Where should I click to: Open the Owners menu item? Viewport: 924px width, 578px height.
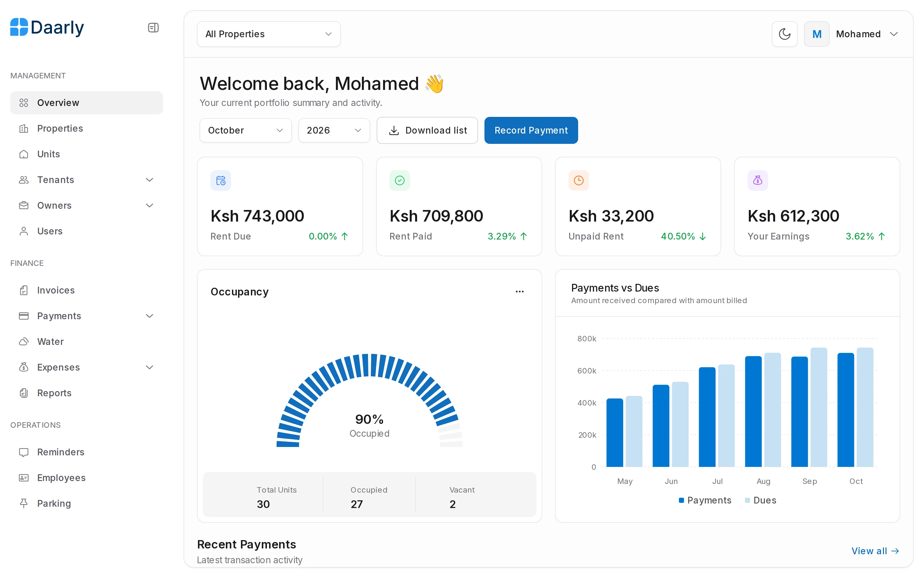(x=86, y=205)
